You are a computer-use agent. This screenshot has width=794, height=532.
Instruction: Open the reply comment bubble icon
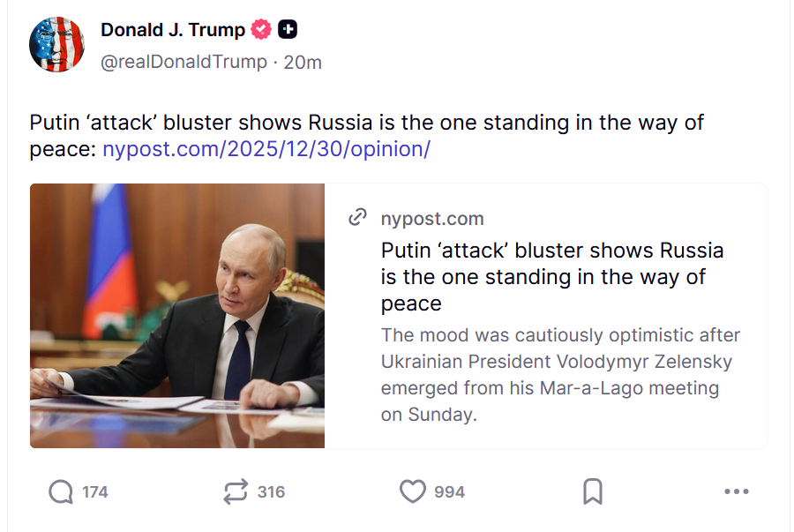click(x=61, y=491)
